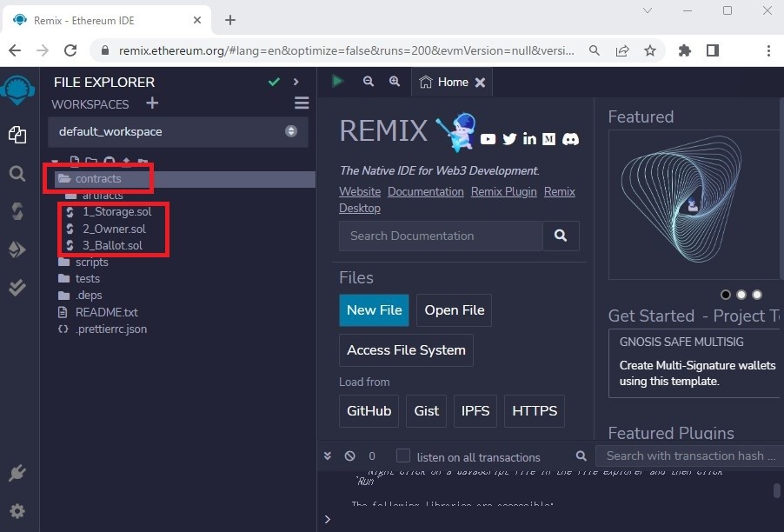The image size is (784, 532).
Task: Expand the tests folder
Action: [x=88, y=278]
